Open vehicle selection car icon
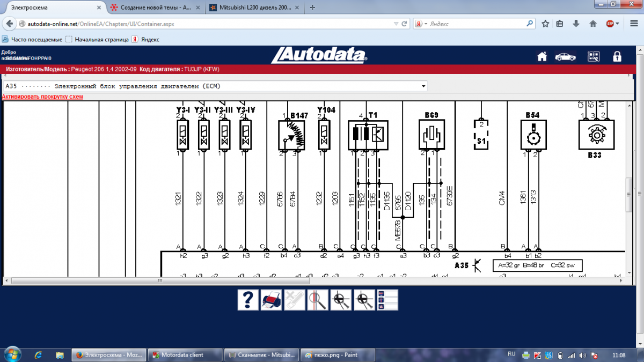This screenshot has height=362, width=644. (x=565, y=56)
